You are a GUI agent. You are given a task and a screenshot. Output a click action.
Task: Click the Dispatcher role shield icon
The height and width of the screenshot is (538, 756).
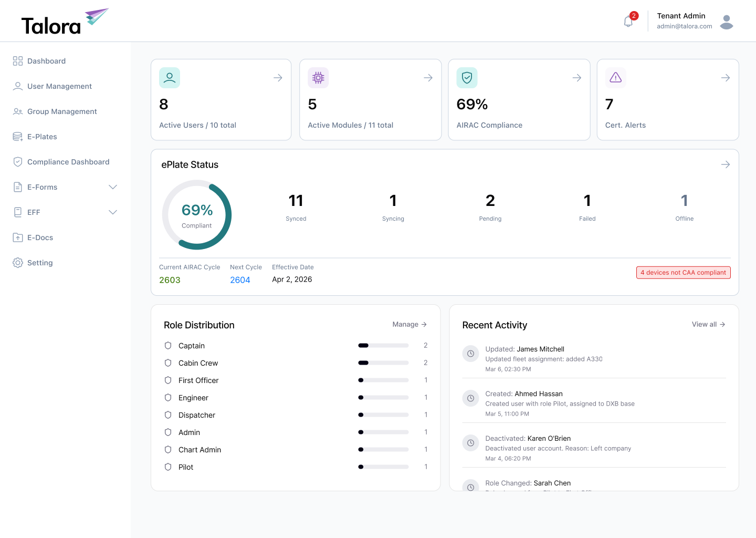(x=168, y=415)
